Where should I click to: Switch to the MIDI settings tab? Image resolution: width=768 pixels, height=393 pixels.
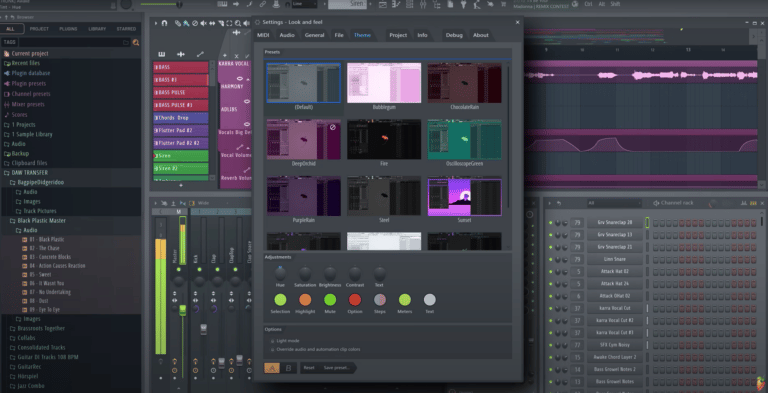pyautogui.click(x=263, y=35)
